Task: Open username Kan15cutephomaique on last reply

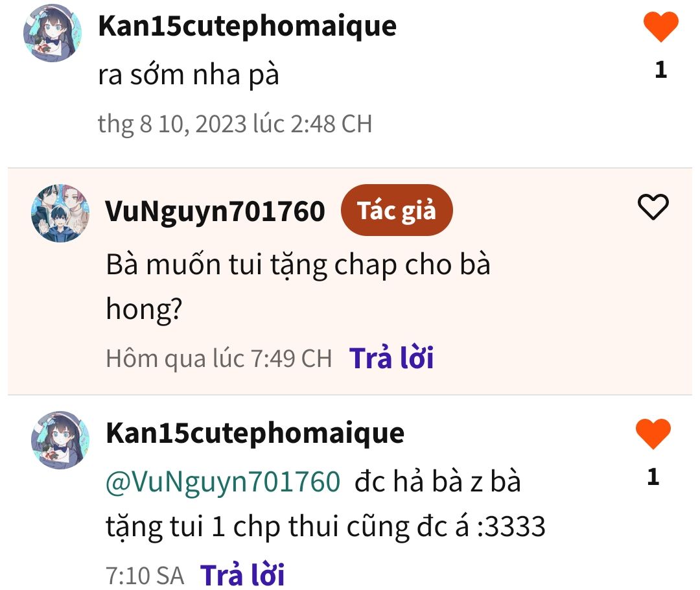Action: point(255,433)
